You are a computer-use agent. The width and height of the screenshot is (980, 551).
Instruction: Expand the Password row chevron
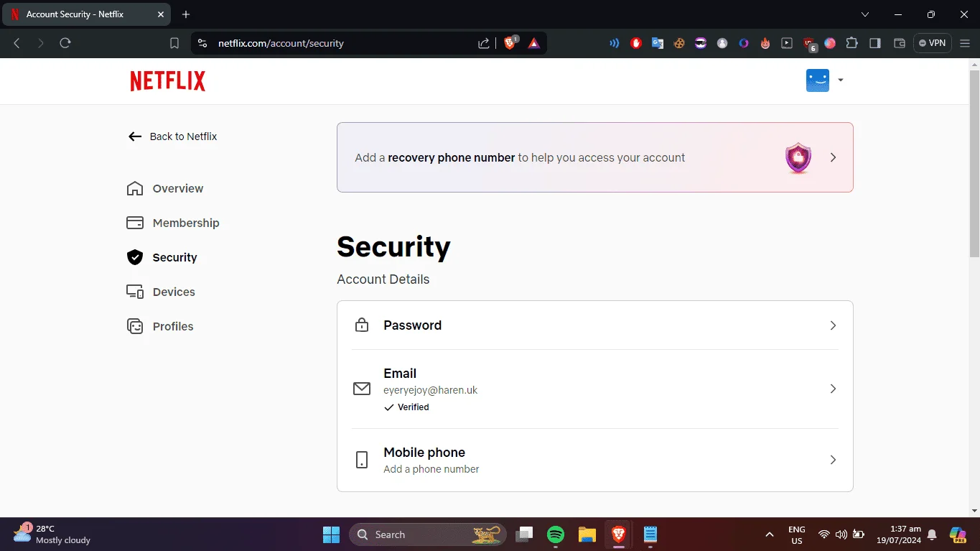pos(833,325)
